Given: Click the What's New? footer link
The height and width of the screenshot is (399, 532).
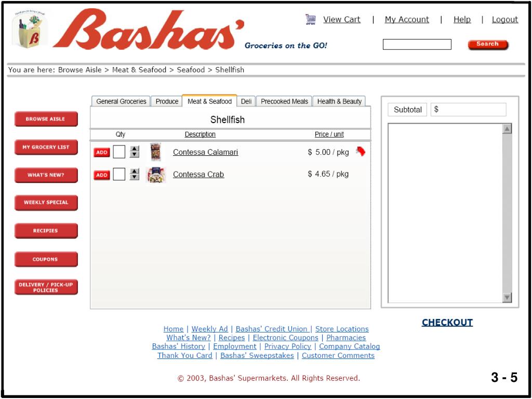Looking at the screenshot, I should (189, 338).
